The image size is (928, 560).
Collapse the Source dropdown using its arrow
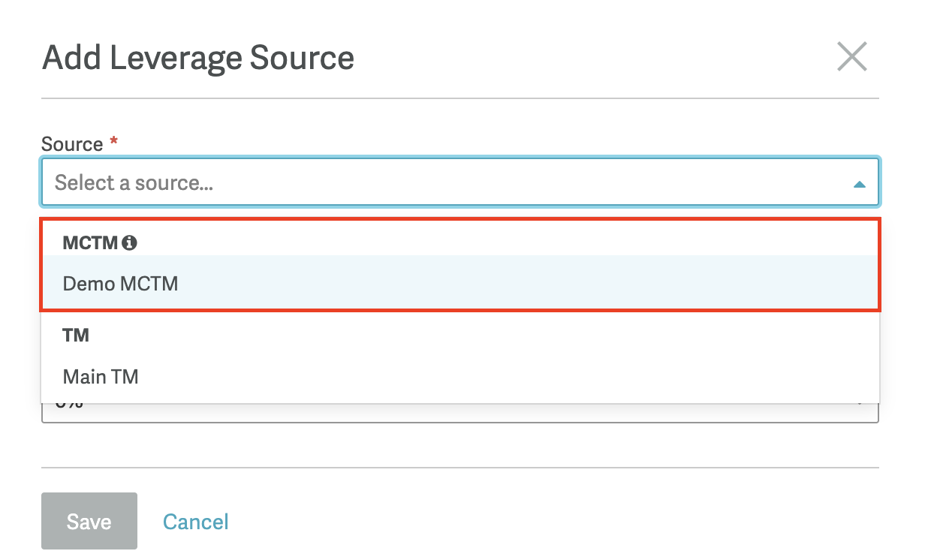pyautogui.click(x=860, y=184)
